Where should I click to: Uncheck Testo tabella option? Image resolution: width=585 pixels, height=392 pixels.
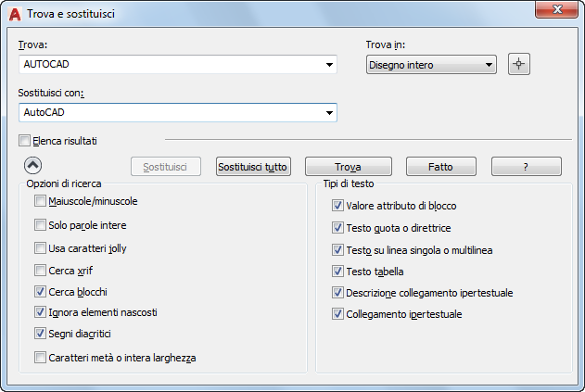[337, 272]
